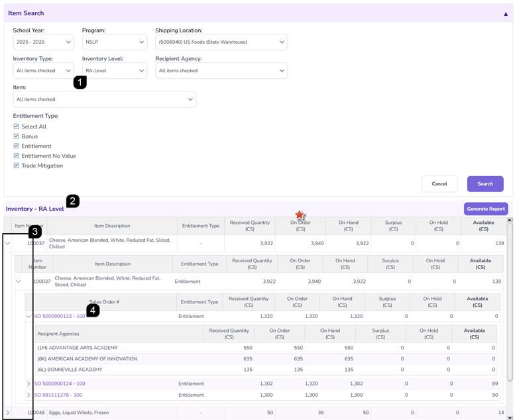Click the red star above On Order
The image size is (517, 420).
(300, 215)
